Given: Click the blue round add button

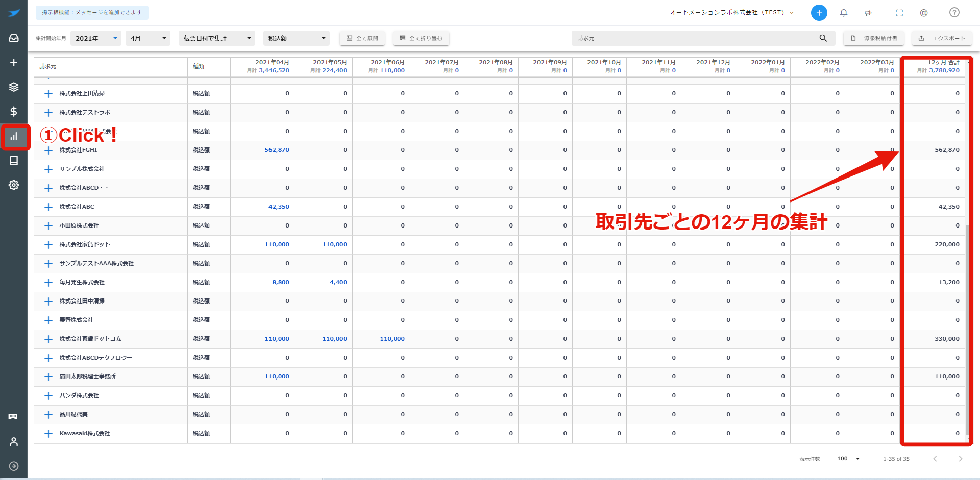Looking at the screenshot, I should tap(819, 13).
